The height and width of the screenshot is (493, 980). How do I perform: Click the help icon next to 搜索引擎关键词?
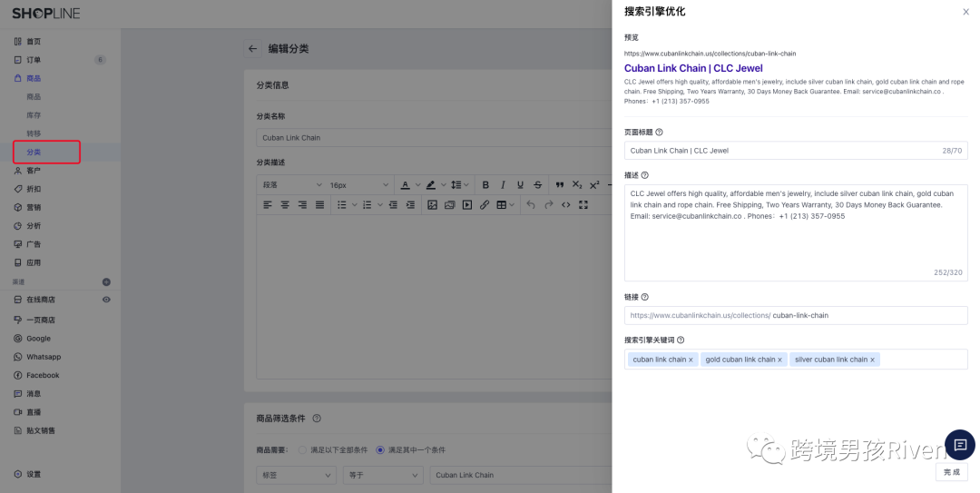point(681,340)
